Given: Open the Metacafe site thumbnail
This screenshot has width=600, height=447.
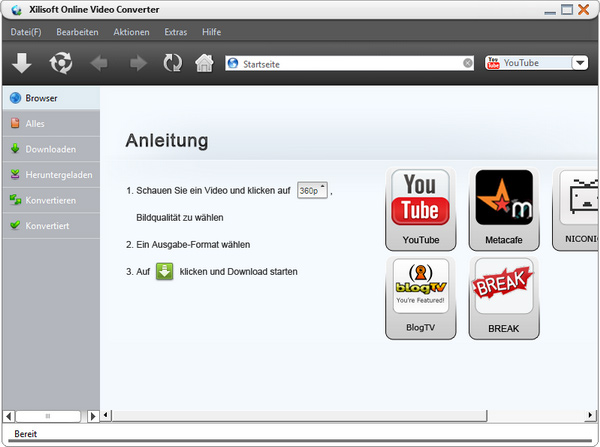Looking at the screenshot, I should click(504, 209).
